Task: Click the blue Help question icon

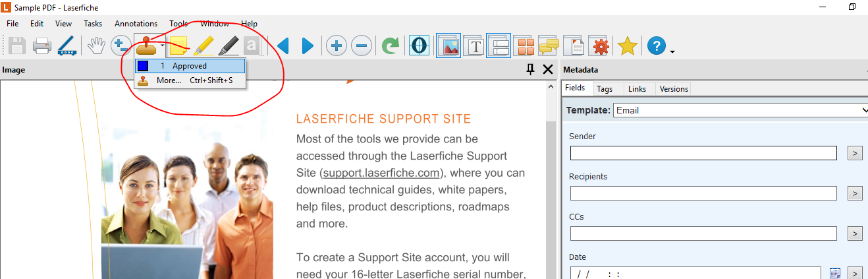Action: tap(656, 46)
